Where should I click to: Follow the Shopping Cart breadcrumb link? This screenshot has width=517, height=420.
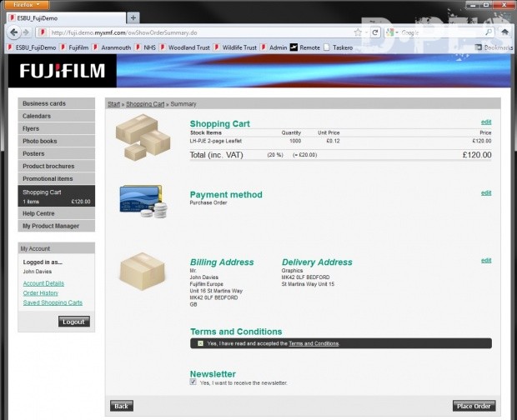coord(145,104)
